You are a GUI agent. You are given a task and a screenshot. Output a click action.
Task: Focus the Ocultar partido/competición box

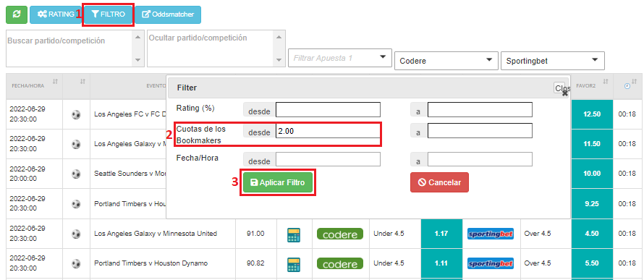pyautogui.click(x=216, y=48)
